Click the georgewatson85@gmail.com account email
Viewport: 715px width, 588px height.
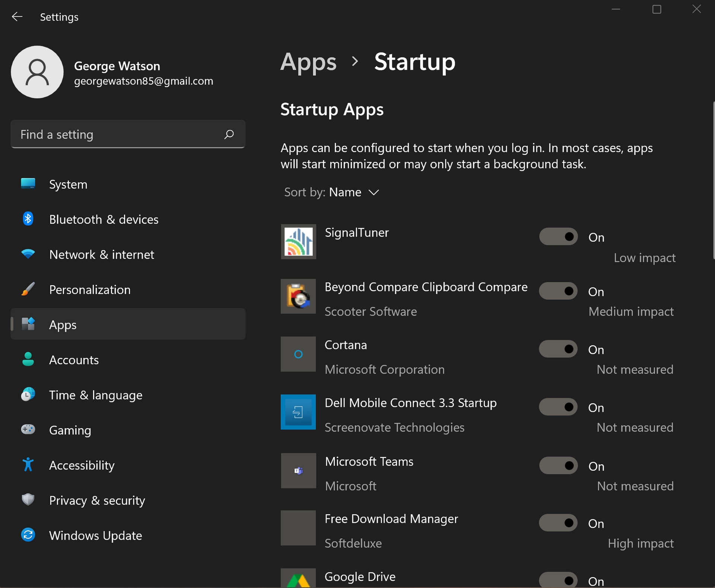[x=144, y=81]
